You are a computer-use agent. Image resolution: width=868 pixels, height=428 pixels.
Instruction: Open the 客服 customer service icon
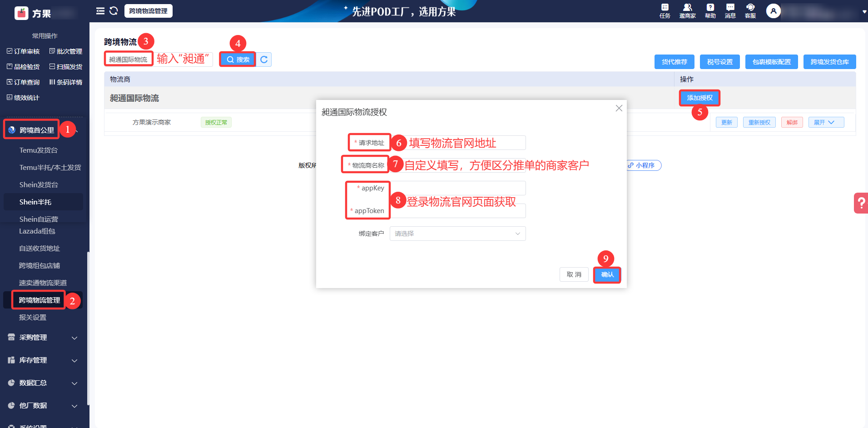tap(750, 11)
